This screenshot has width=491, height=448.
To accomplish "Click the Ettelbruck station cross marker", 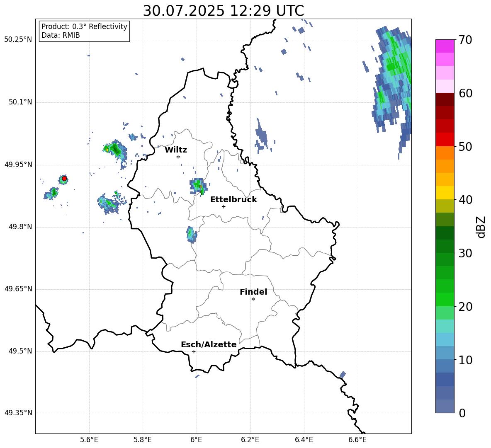I will click(224, 206).
